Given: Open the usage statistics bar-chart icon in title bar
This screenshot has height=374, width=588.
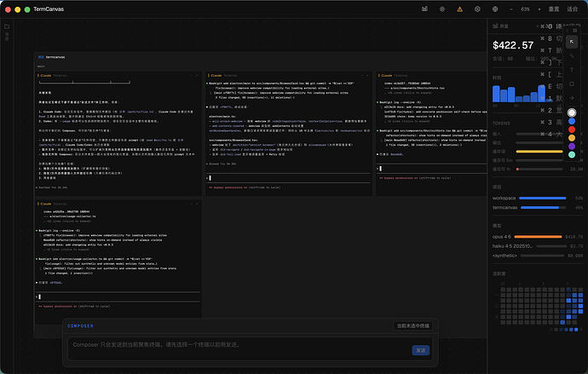Looking at the screenshot, I should (424, 9).
